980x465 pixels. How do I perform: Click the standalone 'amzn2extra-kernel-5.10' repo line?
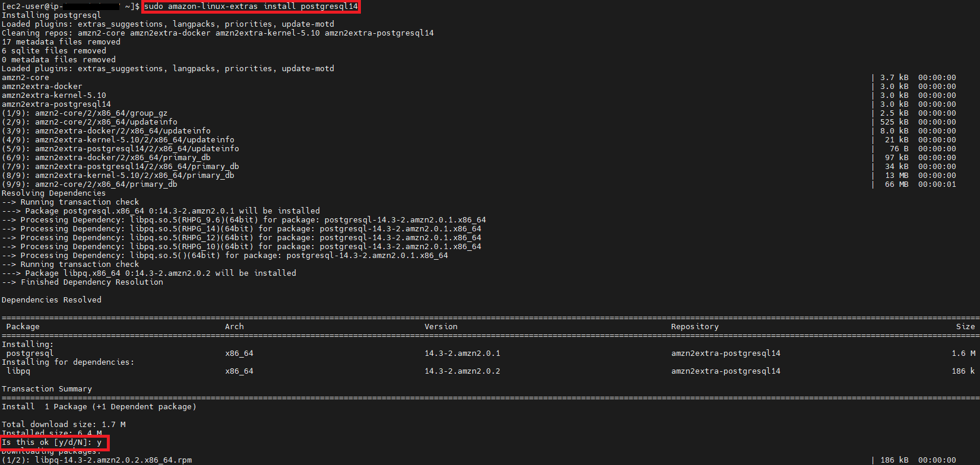pos(54,95)
